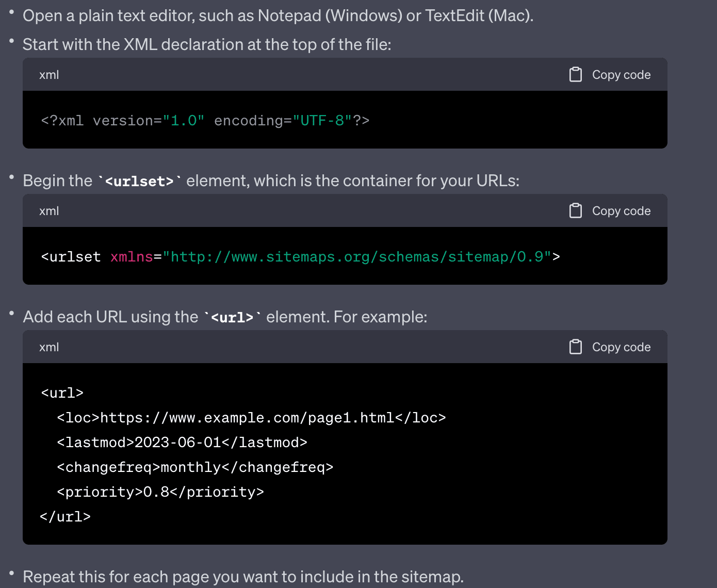The height and width of the screenshot is (588, 717).
Task: Click the "Start with the XML declaration" bullet
Action: pos(207,44)
